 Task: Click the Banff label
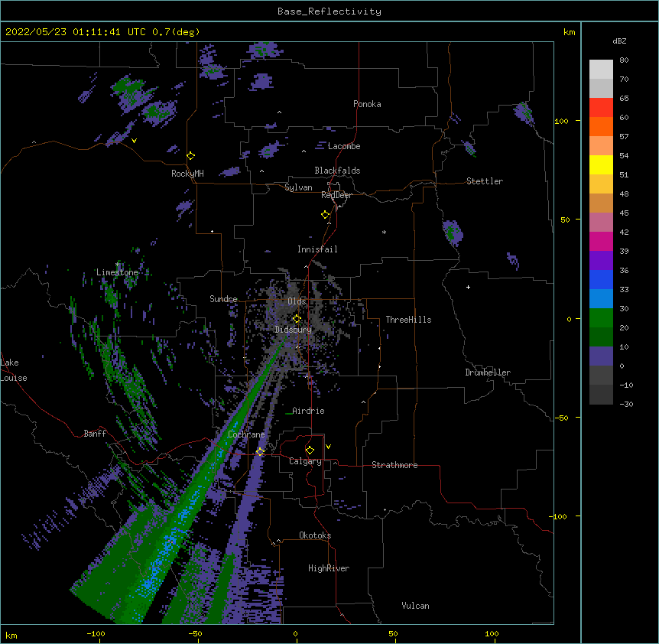pyautogui.click(x=95, y=434)
